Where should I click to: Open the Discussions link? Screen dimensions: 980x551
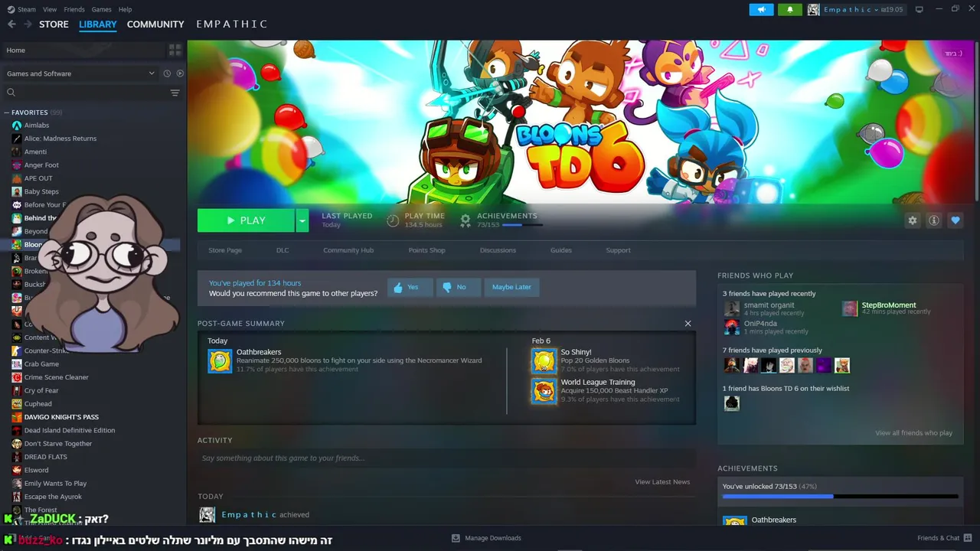coord(498,250)
